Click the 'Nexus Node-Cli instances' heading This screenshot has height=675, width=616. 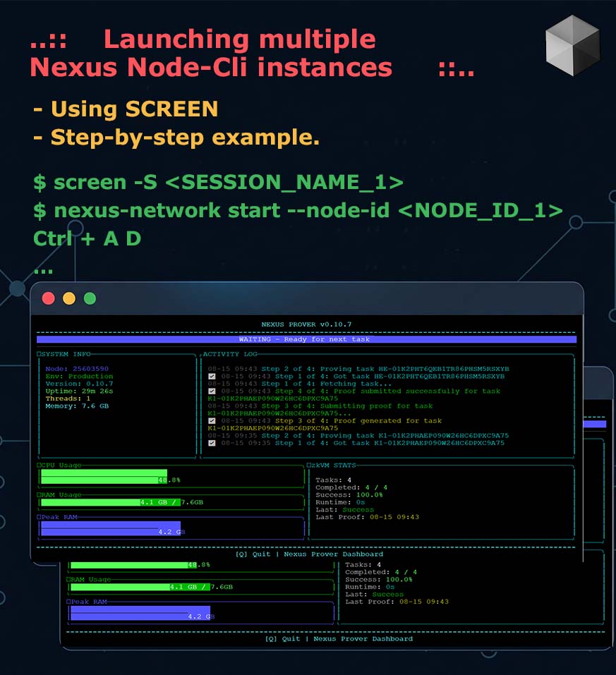(211, 68)
